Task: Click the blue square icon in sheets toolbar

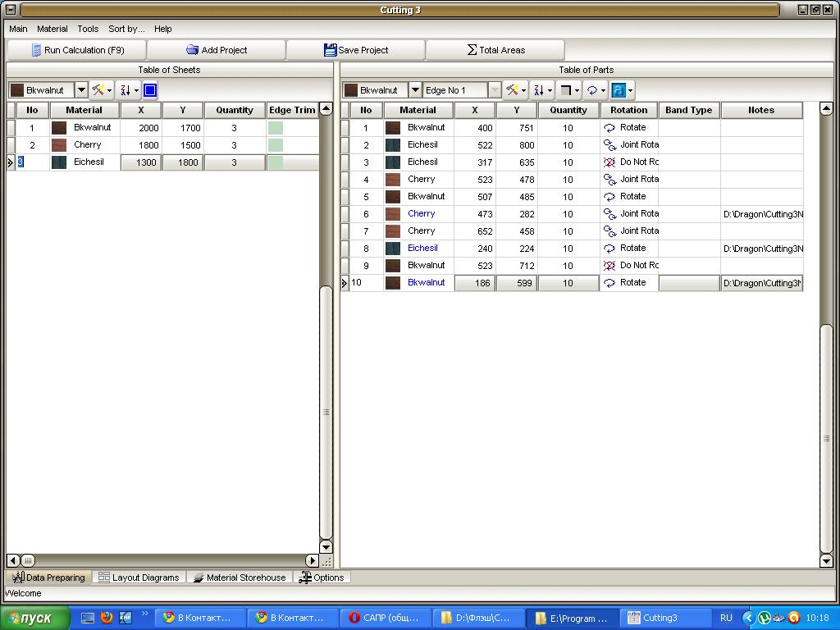Action: [x=150, y=90]
